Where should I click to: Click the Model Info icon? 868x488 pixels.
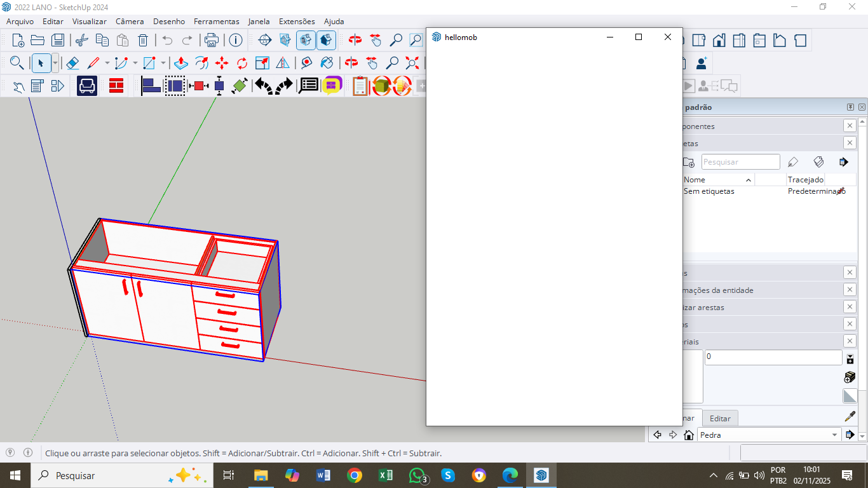click(236, 40)
